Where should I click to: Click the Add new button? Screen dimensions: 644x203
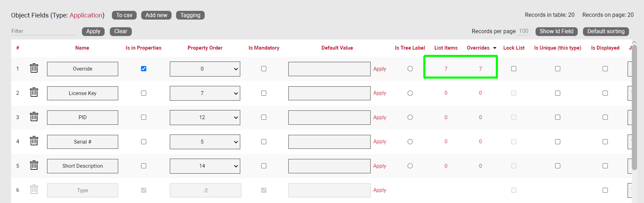(156, 15)
